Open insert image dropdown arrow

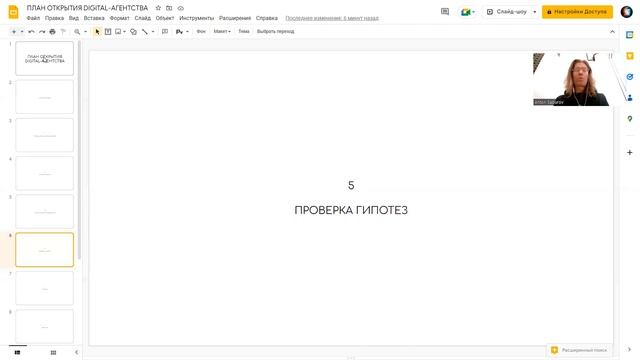124,31
